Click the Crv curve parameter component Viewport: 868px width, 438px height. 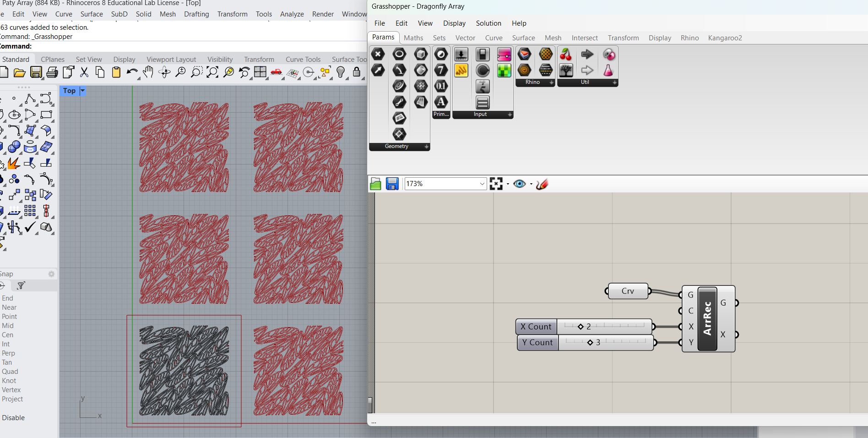click(x=628, y=291)
